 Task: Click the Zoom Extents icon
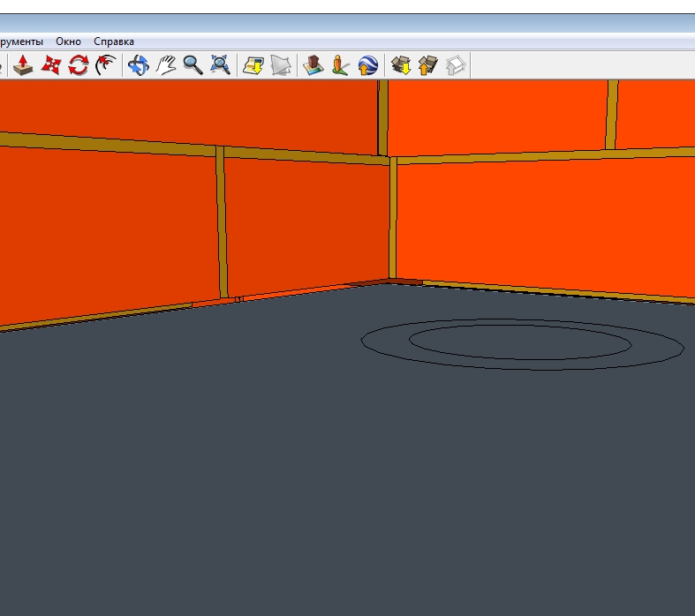coord(220,65)
